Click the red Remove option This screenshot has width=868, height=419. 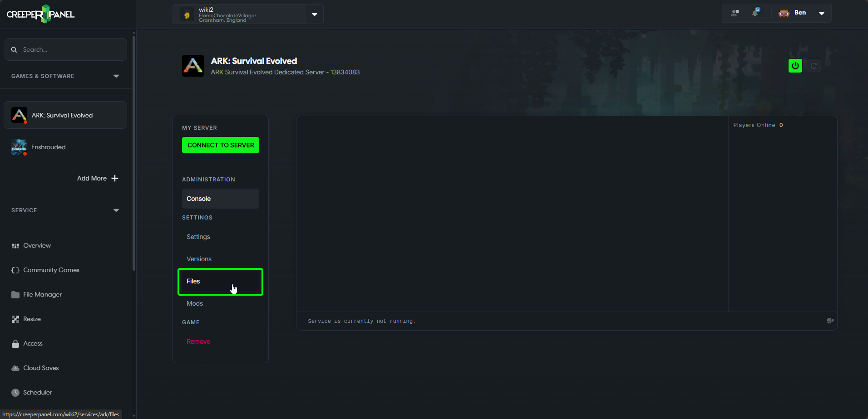click(198, 341)
